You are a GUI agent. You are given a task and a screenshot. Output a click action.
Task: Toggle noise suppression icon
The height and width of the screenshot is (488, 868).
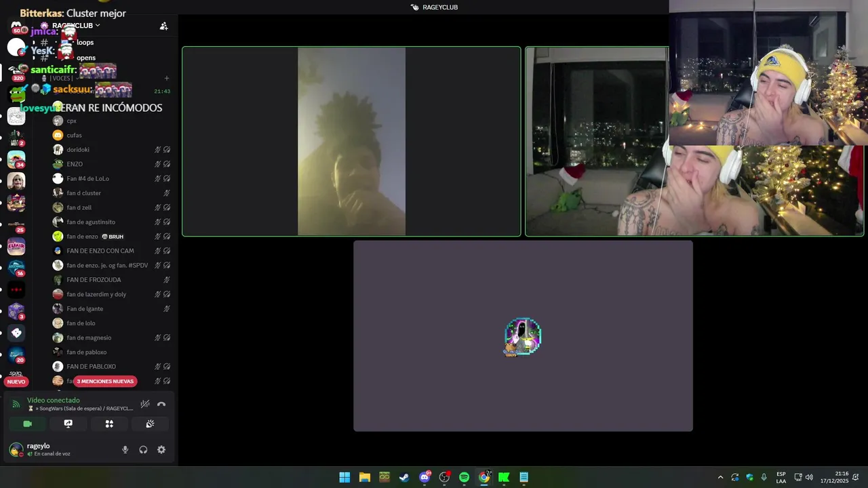(145, 404)
